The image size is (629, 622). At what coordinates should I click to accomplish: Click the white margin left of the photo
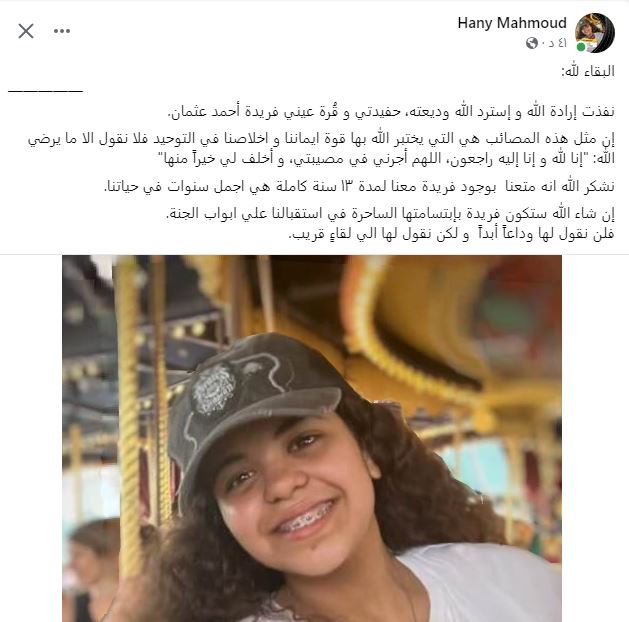(x=31, y=438)
